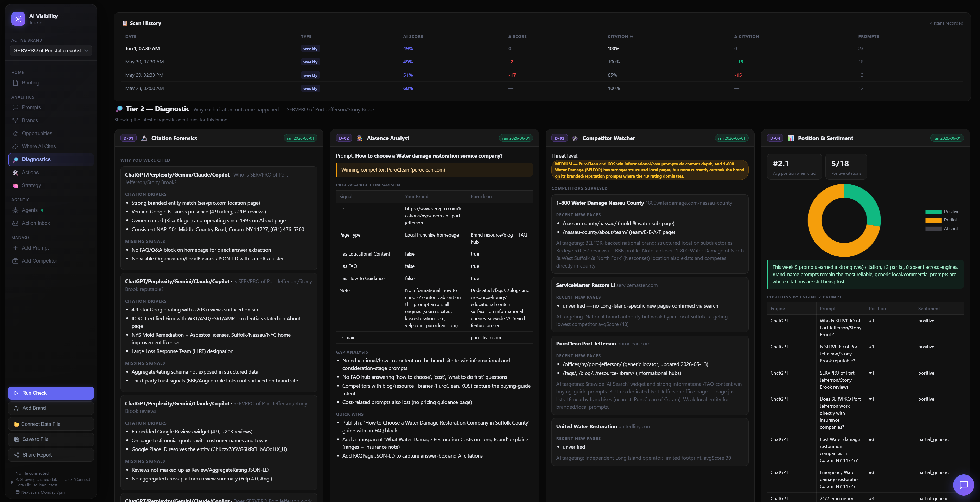Click the unitedliny.com competitor link

tap(635, 426)
